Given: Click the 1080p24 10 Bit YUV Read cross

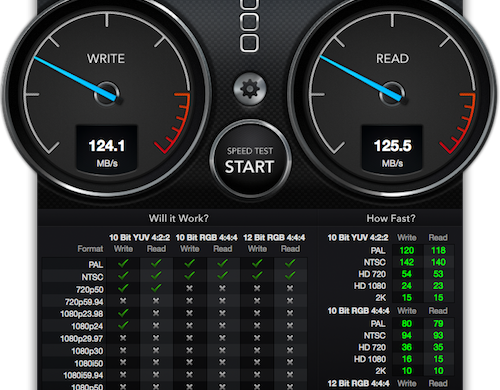Looking at the screenshot, I should pos(156,325).
